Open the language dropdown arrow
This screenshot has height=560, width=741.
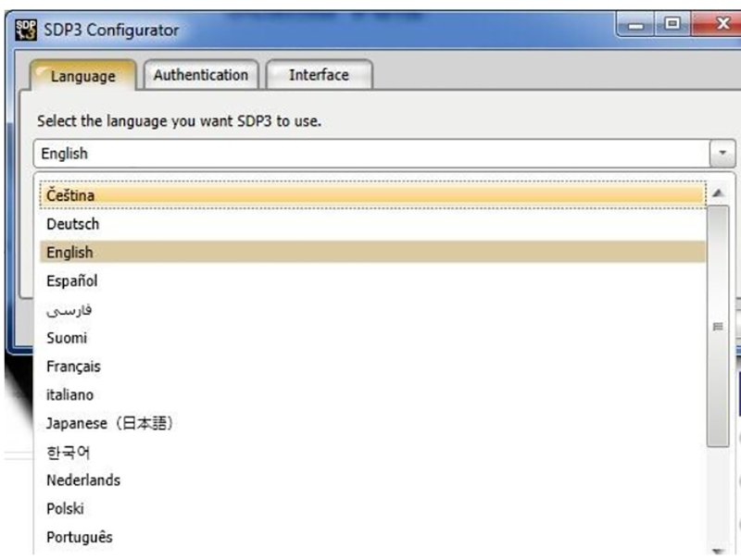click(x=722, y=153)
